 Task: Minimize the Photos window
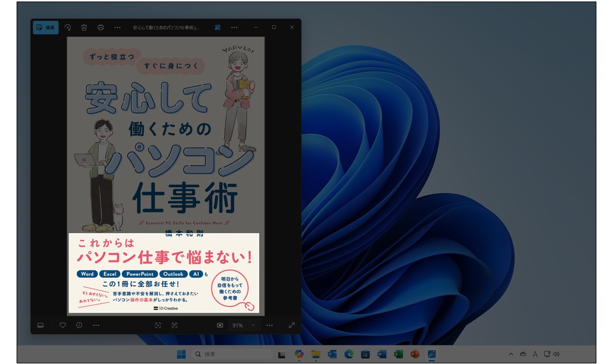pyautogui.click(x=256, y=27)
